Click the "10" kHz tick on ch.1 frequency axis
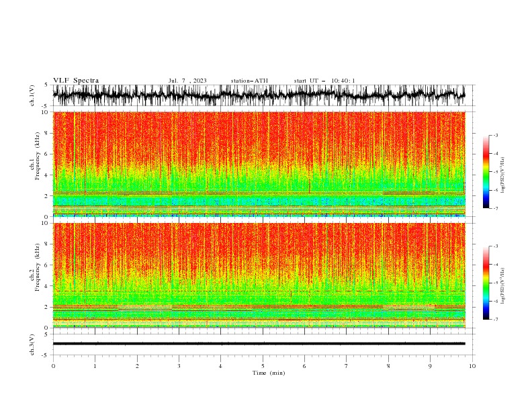 click(45, 112)
